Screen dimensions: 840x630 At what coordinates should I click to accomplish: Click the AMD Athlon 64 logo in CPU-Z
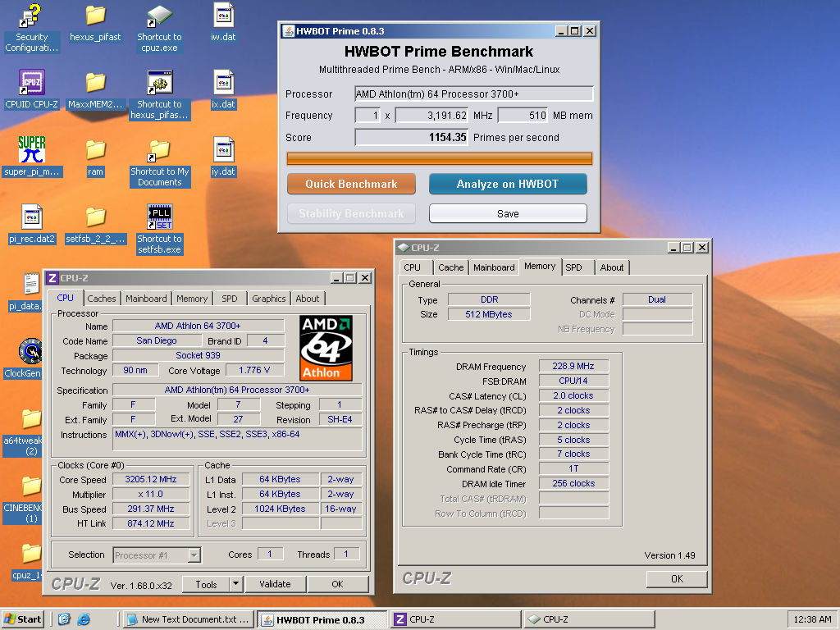click(326, 348)
